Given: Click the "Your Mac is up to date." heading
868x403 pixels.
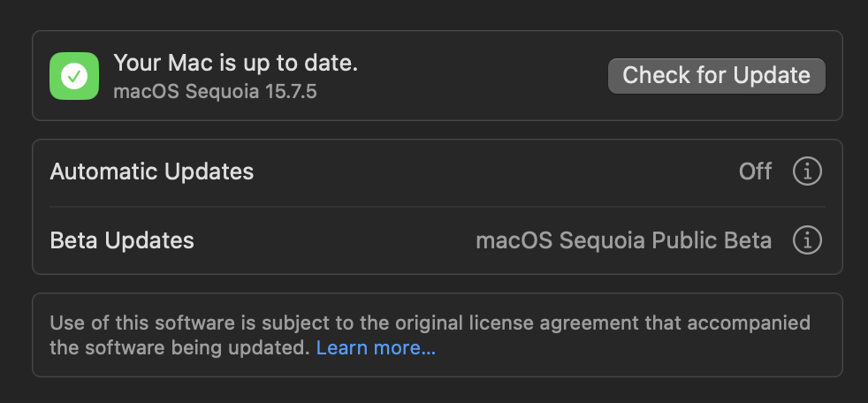Looking at the screenshot, I should point(236,63).
